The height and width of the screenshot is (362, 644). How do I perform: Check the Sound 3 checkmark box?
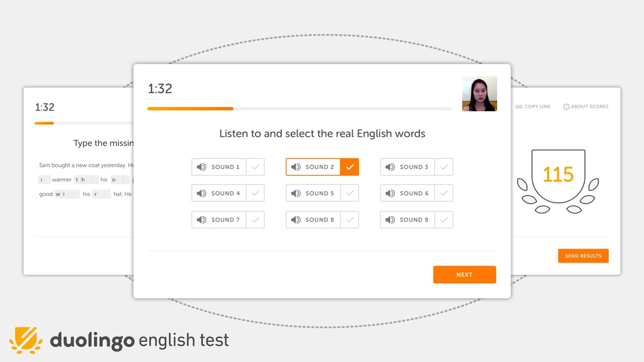(444, 167)
